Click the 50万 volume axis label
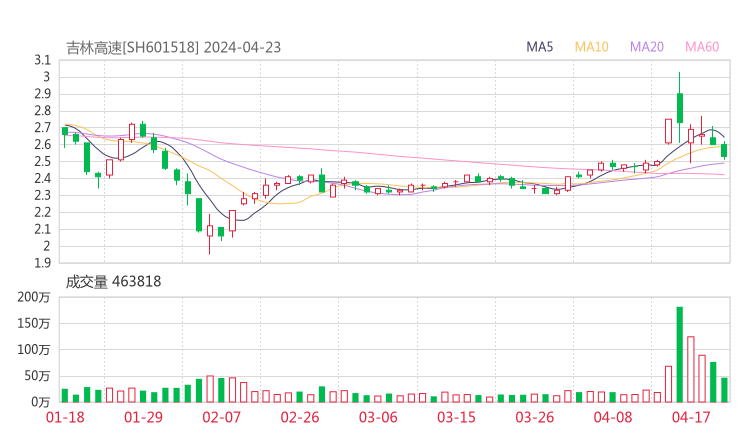Image resolution: width=740 pixels, height=440 pixels. [37, 376]
